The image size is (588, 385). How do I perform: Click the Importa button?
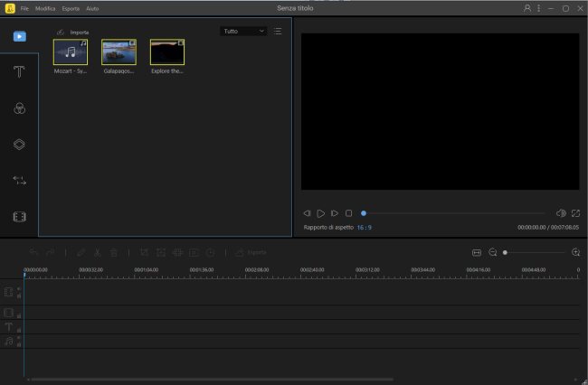tap(73, 32)
